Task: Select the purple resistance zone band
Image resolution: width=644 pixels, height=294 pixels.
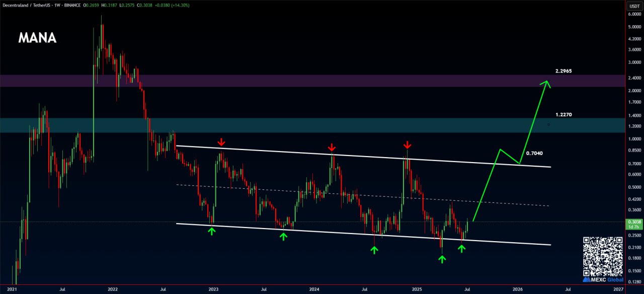Action: 302,81
